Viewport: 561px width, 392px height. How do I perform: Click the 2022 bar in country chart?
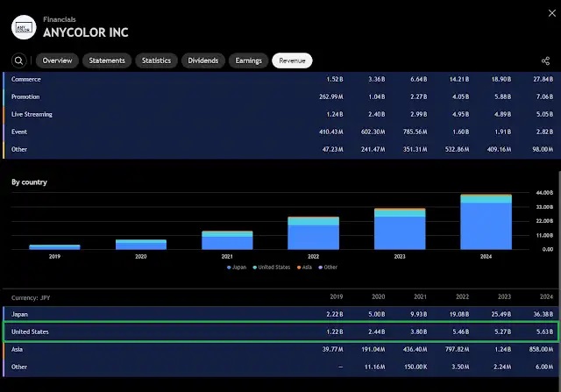314,233
